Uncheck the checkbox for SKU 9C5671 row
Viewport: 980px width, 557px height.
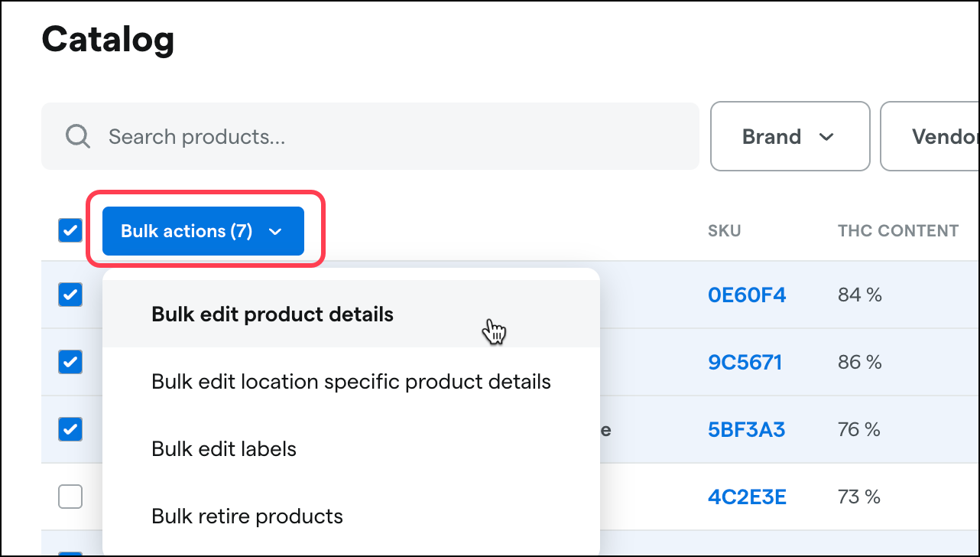pos(70,362)
